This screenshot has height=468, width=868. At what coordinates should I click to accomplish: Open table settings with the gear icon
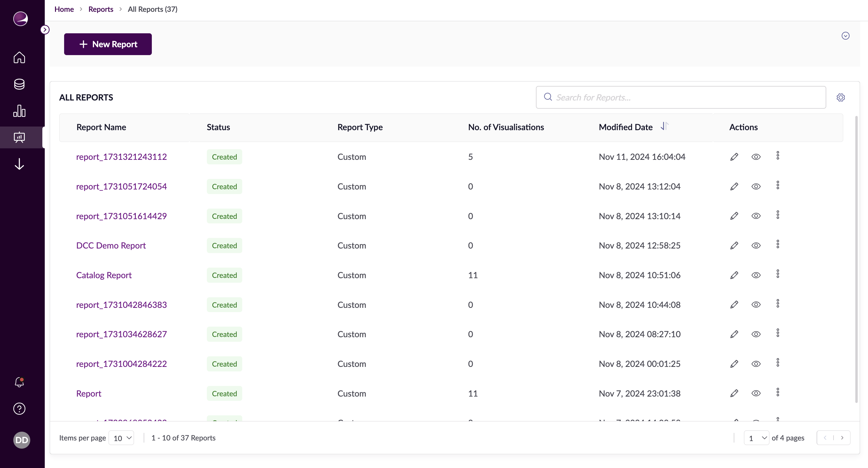(x=841, y=97)
